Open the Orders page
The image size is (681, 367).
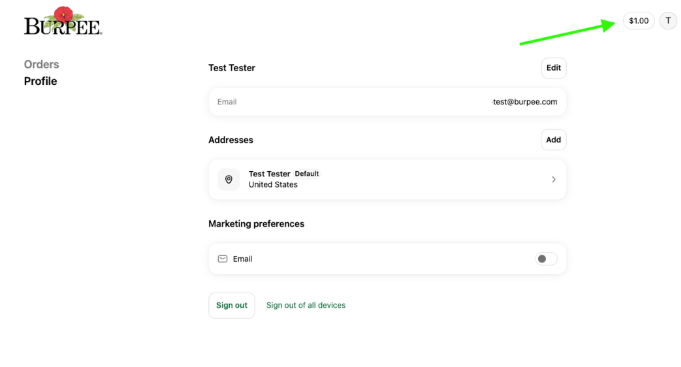pyautogui.click(x=41, y=64)
